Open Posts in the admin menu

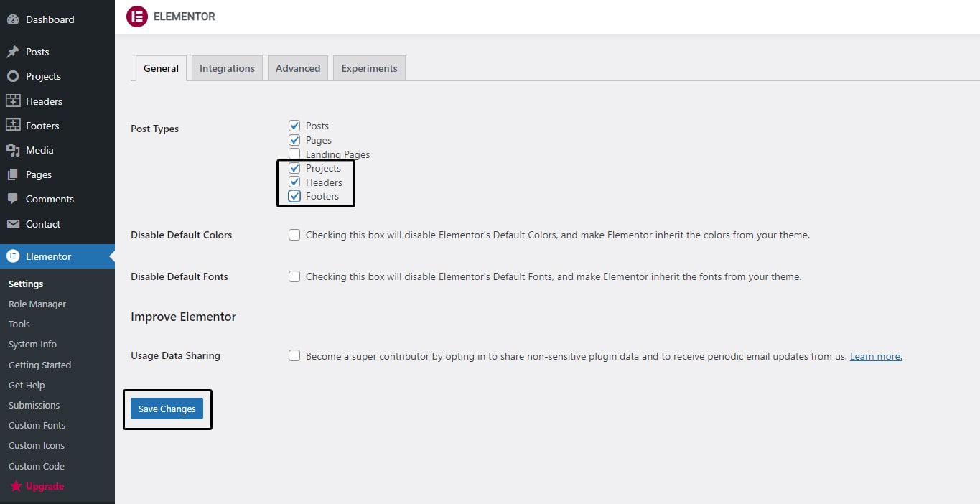point(57,52)
